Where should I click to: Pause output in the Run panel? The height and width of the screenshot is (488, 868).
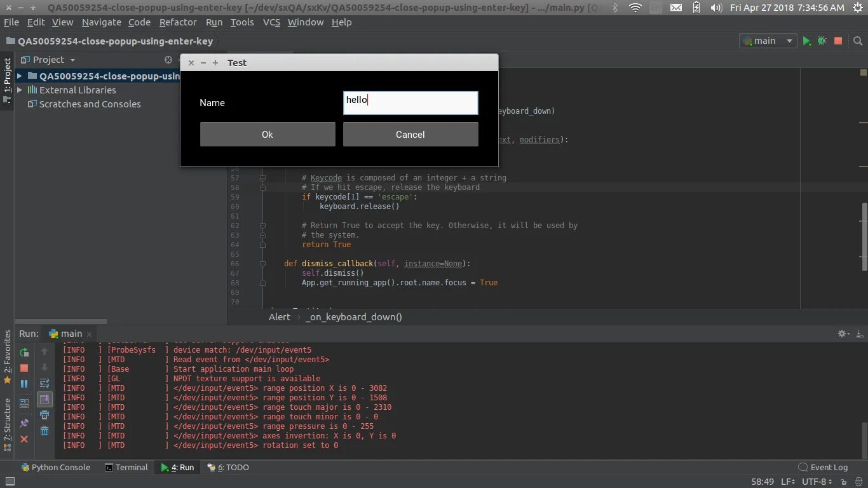pos(24,384)
